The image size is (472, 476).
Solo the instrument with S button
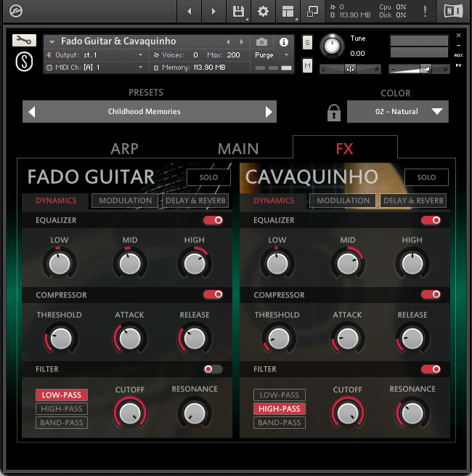tap(307, 42)
